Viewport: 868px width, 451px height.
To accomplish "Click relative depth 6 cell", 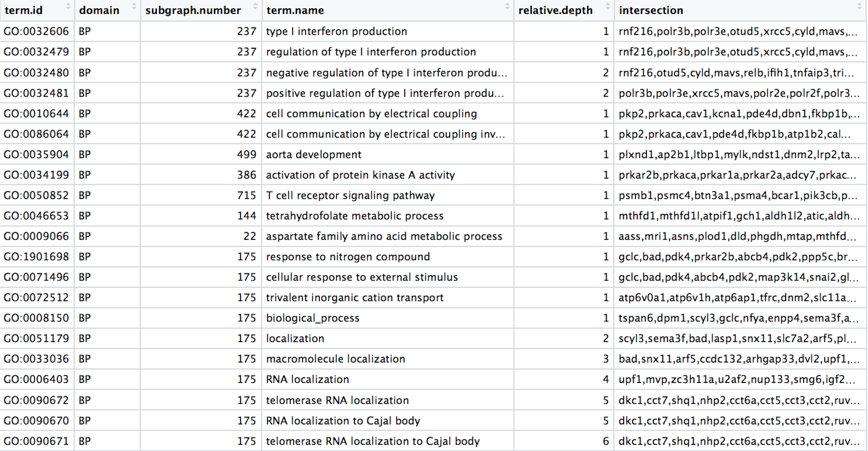I will pyautogui.click(x=564, y=441).
